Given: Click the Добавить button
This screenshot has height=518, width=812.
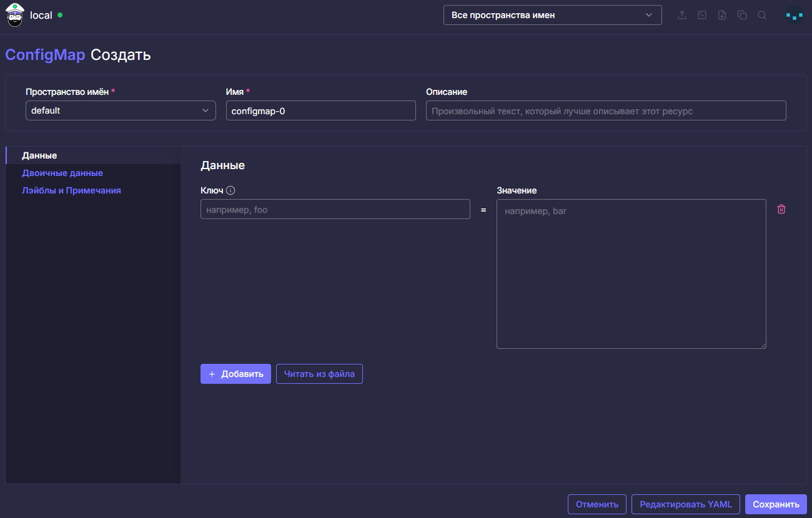Looking at the screenshot, I should [235, 374].
